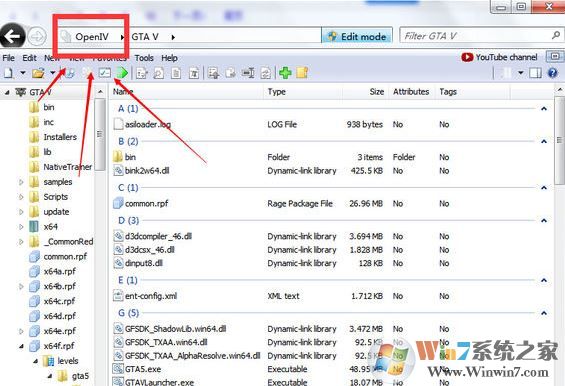Click the green arrow toolbar icon
This screenshot has height=386, width=565.
123,73
